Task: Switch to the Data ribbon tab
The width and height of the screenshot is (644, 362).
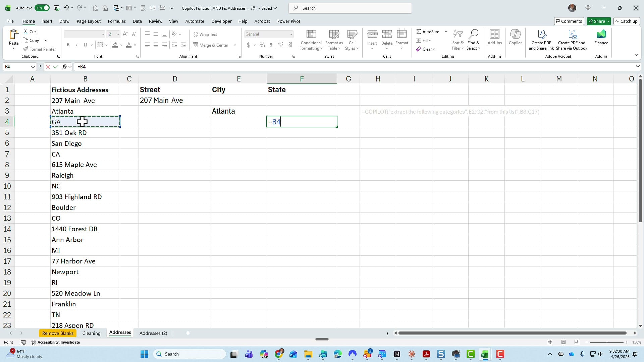Action: [x=137, y=21]
